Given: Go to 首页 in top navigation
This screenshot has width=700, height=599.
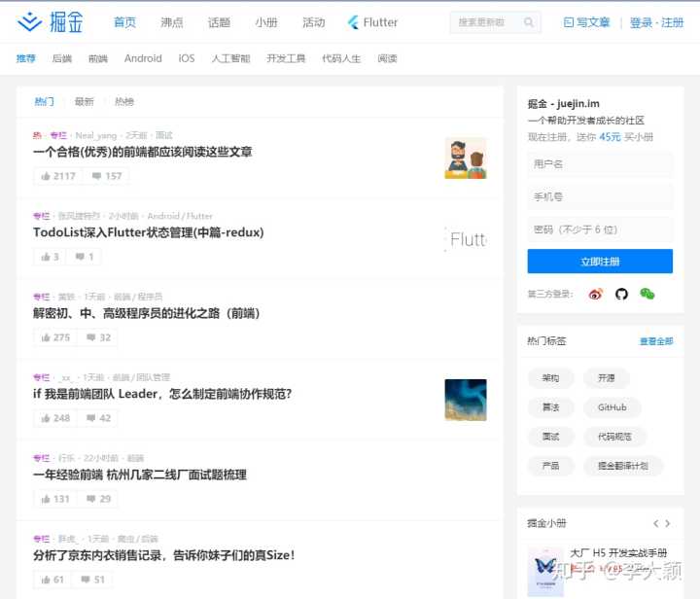Looking at the screenshot, I should tap(124, 22).
